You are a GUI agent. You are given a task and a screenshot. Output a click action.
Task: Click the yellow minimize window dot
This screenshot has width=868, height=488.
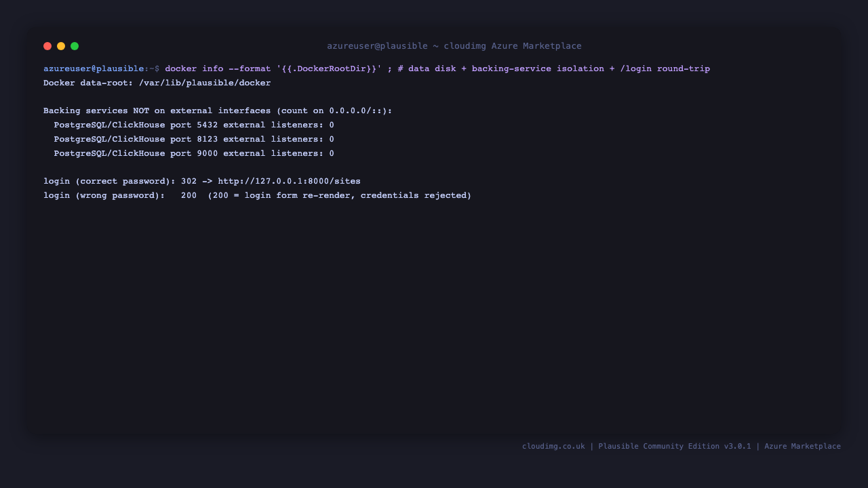click(x=61, y=46)
